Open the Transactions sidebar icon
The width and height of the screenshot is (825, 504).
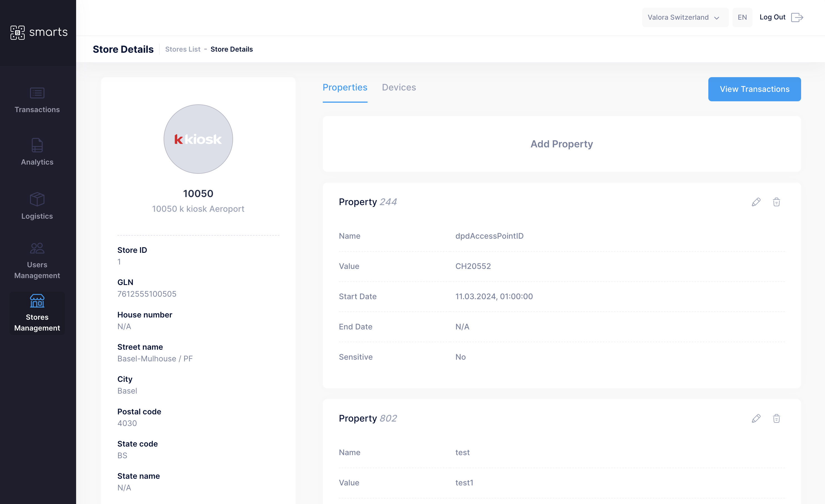37,93
